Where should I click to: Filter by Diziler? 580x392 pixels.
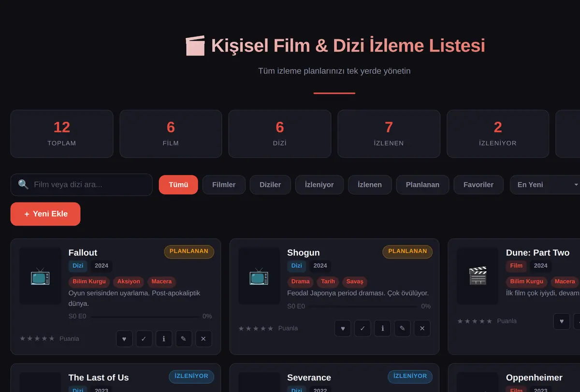tap(270, 185)
